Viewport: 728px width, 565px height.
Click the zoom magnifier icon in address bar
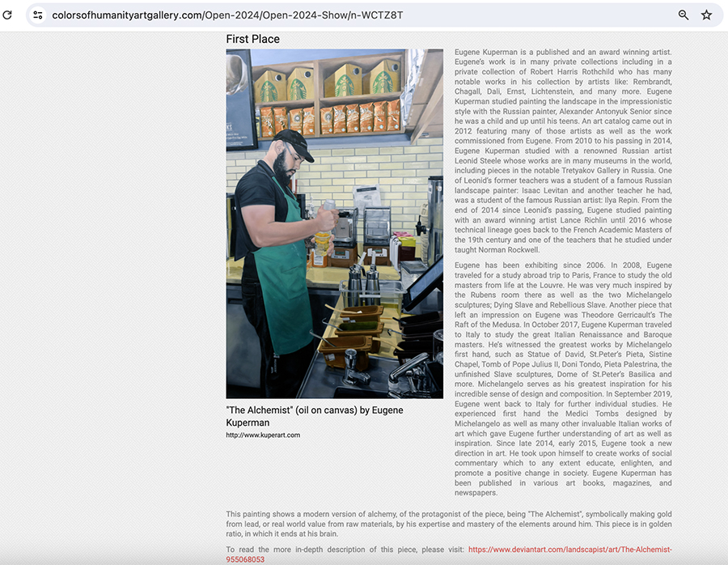[x=683, y=15]
